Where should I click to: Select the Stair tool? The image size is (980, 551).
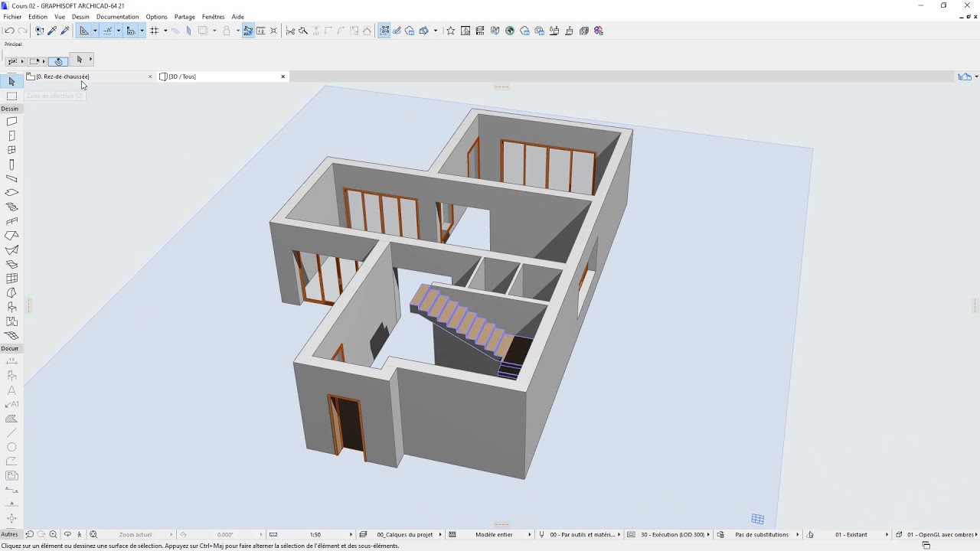(x=11, y=207)
